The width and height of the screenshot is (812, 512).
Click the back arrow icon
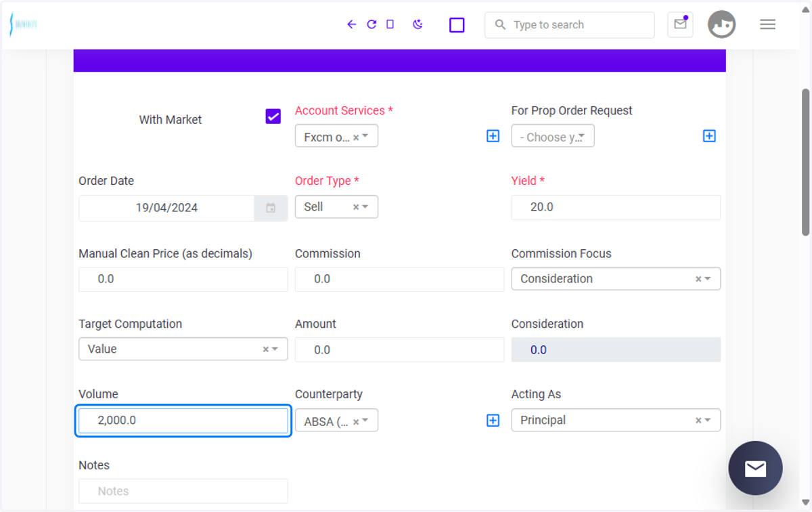351,24
